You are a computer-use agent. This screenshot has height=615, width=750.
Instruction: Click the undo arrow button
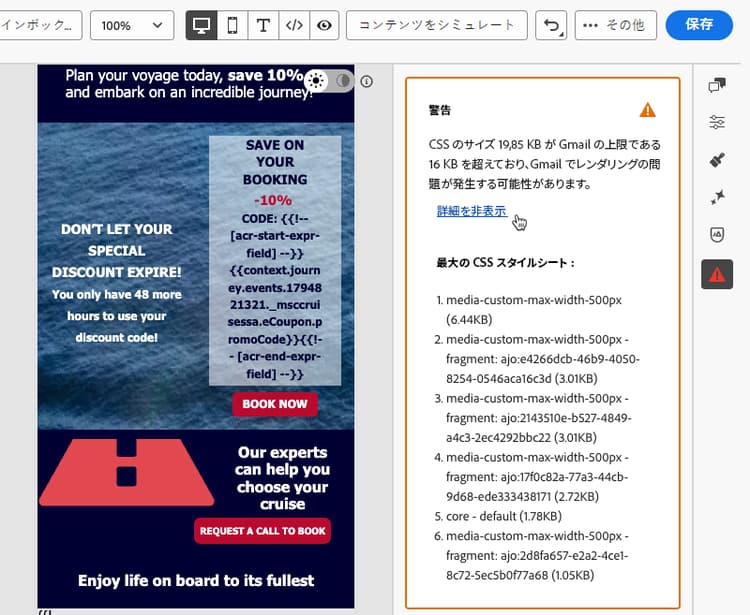551,25
